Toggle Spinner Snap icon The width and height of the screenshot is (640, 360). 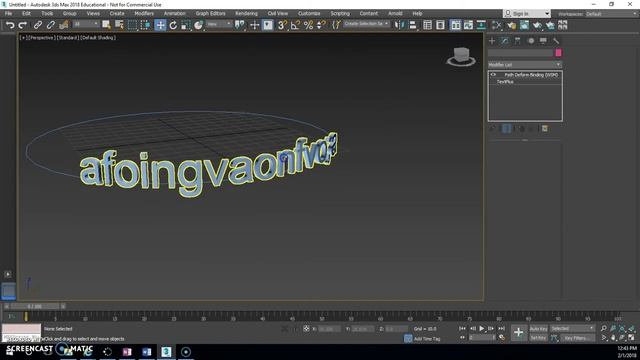pyautogui.click(x=321, y=25)
